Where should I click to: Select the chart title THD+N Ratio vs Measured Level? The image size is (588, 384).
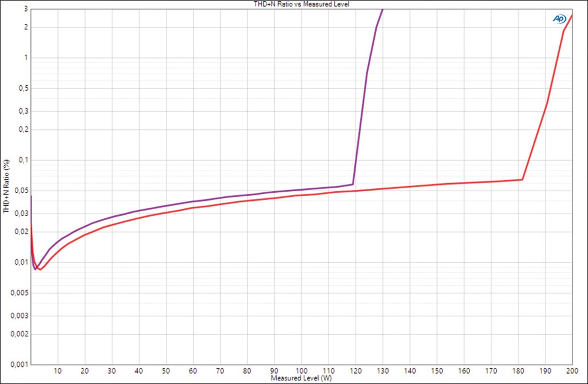pos(301,4)
